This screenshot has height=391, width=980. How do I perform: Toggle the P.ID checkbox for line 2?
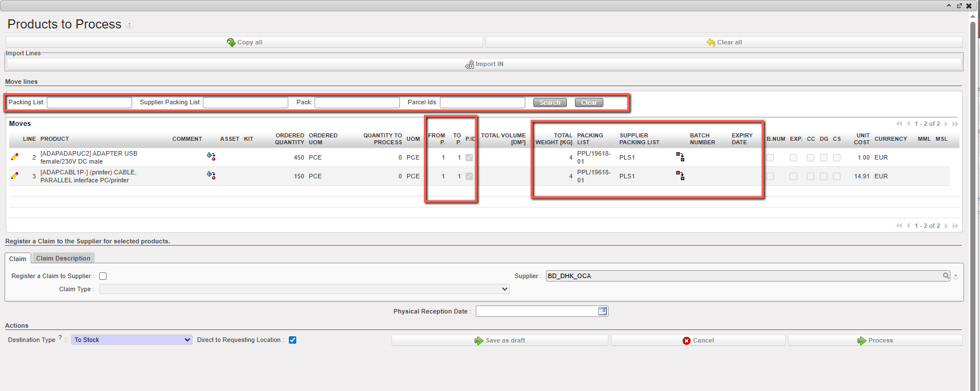tap(469, 158)
